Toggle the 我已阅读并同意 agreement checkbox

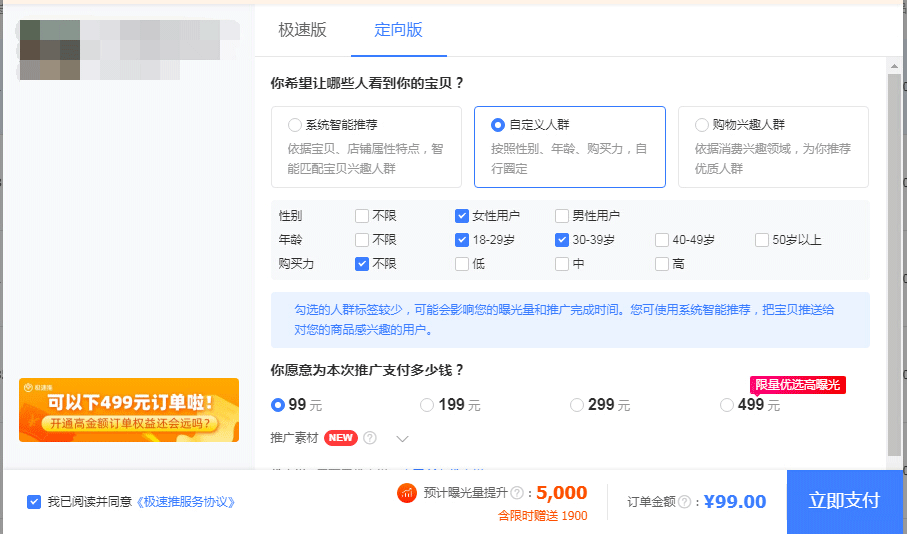[x=34, y=501]
